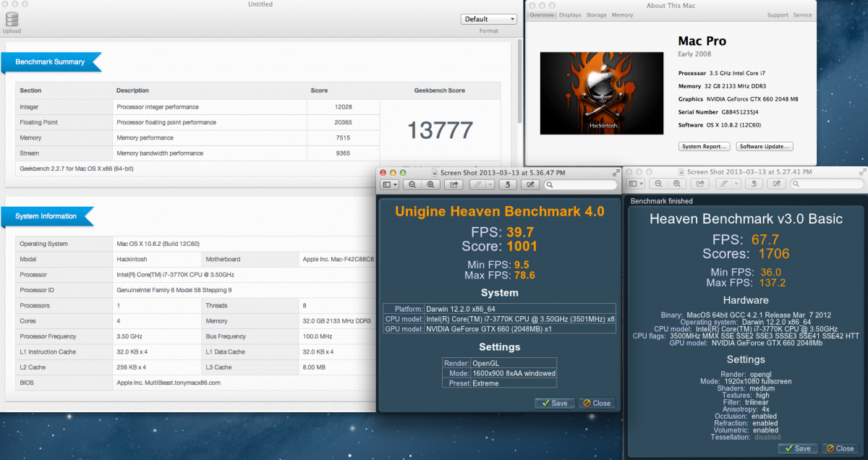Screen dimensions: 868x460
Task: Switch to the Storage tab in About This Mac
Action: pyautogui.click(x=597, y=15)
